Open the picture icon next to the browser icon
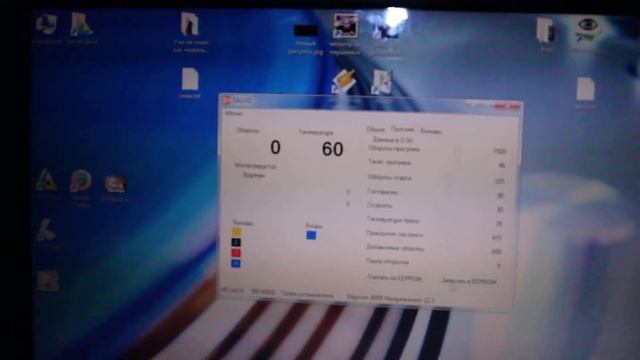640x360 pixels. tap(115, 184)
